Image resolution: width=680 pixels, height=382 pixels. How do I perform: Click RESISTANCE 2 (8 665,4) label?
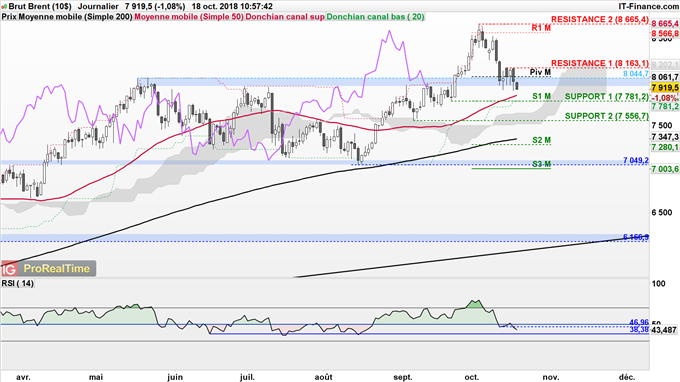(x=600, y=20)
